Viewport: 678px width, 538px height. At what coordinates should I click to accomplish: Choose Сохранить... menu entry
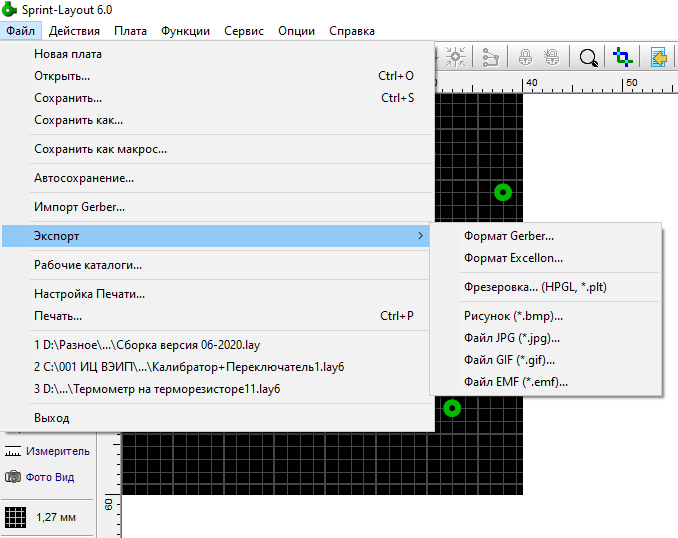pyautogui.click(x=218, y=98)
